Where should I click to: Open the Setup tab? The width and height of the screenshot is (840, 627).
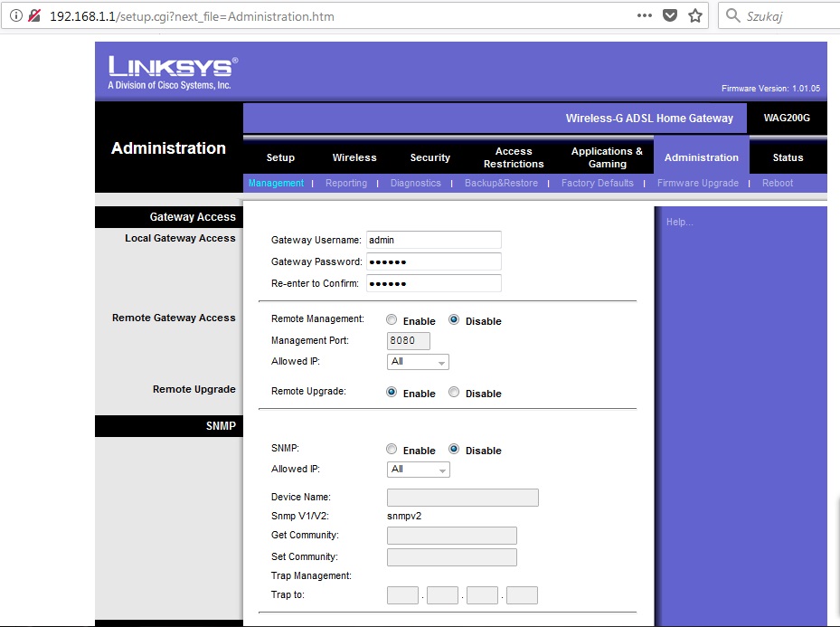pyautogui.click(x=280, y=157)
